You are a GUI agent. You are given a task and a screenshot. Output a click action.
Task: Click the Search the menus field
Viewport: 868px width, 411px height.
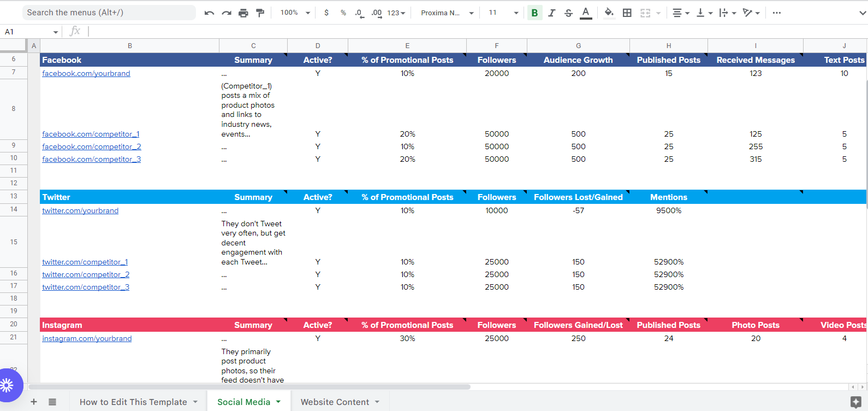pyautogui.click(x=108, y=13)
